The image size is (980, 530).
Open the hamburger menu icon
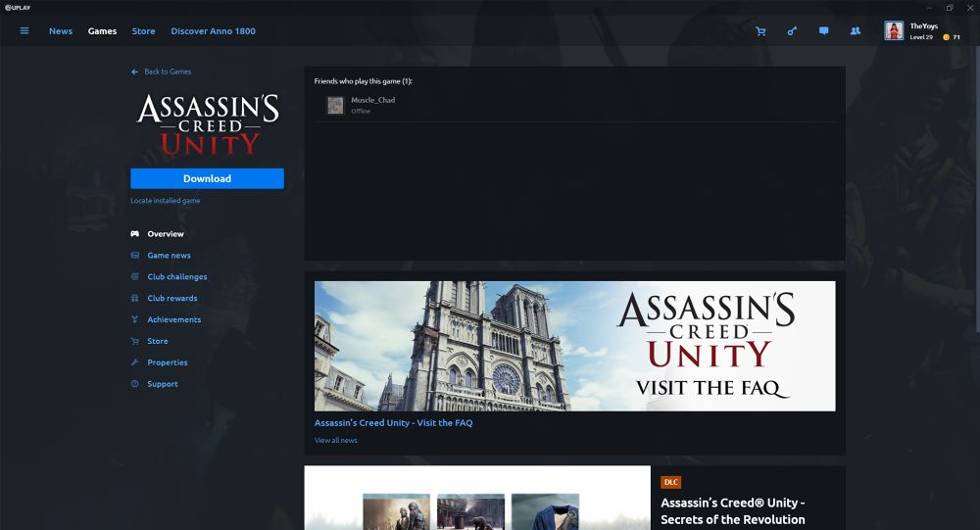[24, 31]
